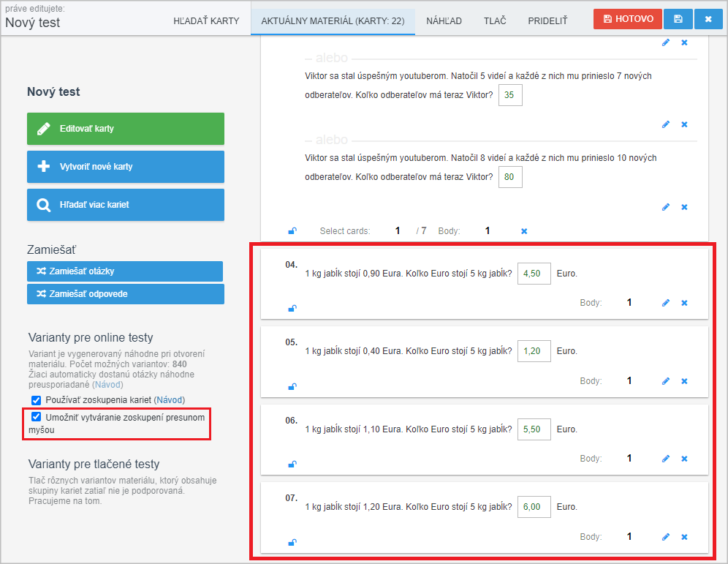Edit question 06 with the pencil icon
Image resolution: width=728 pixels, height=564 pixels.
click(666, 459)
